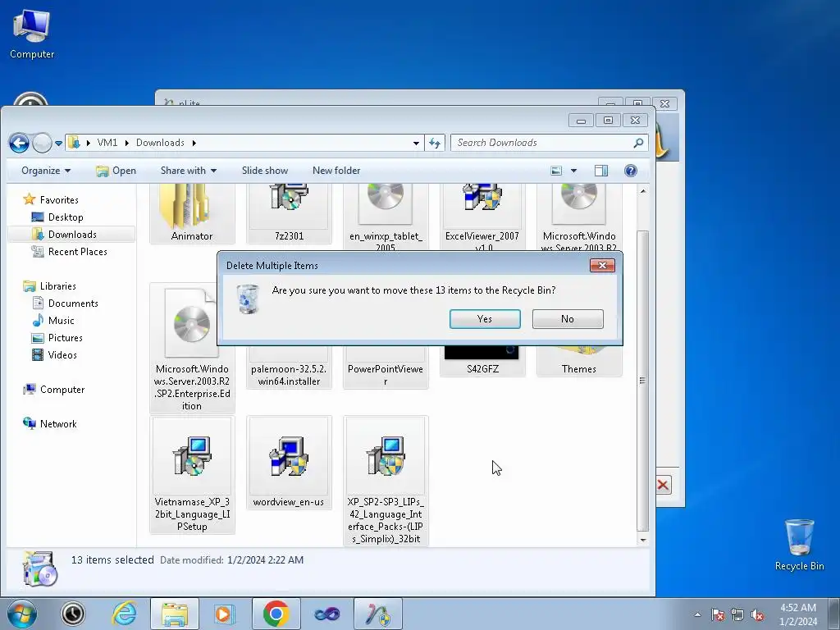
Task: Select the Themes folder
Action: [578, 362]
